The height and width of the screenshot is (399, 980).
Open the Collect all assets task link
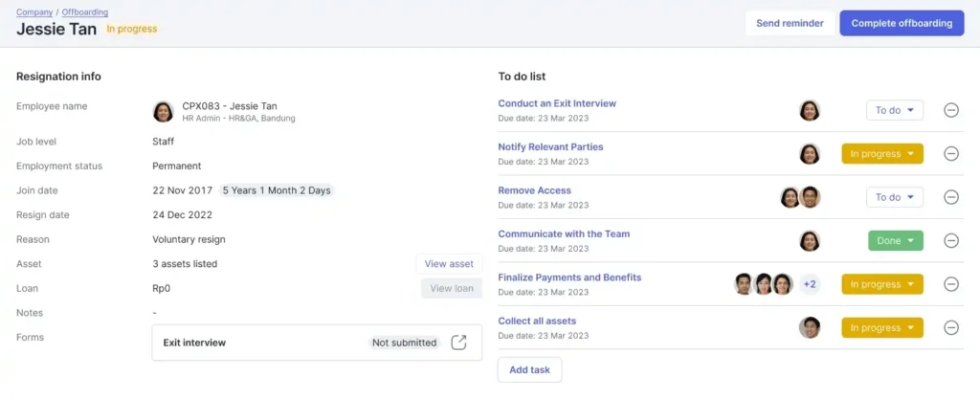(x=537, y=321)
